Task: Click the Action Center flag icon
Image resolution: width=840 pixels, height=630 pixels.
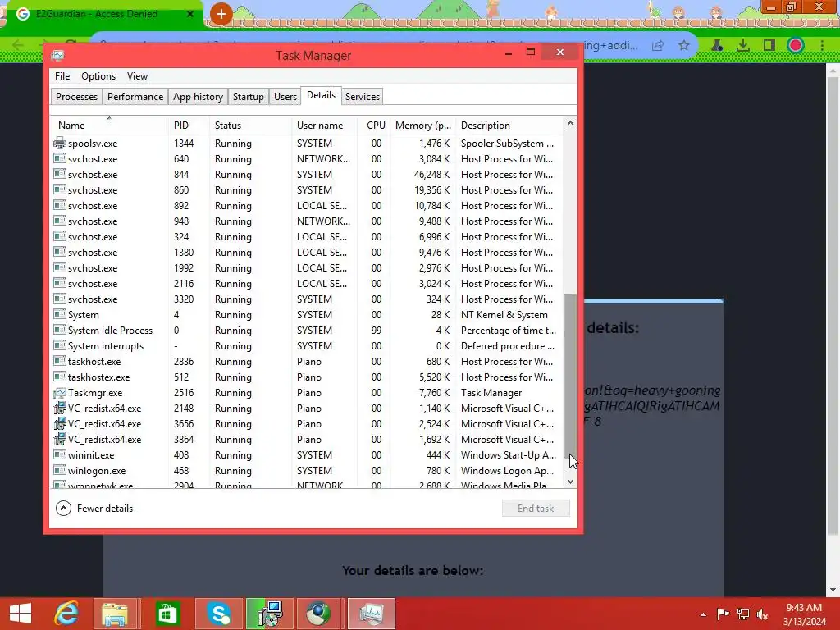Action: coord(723,614)
